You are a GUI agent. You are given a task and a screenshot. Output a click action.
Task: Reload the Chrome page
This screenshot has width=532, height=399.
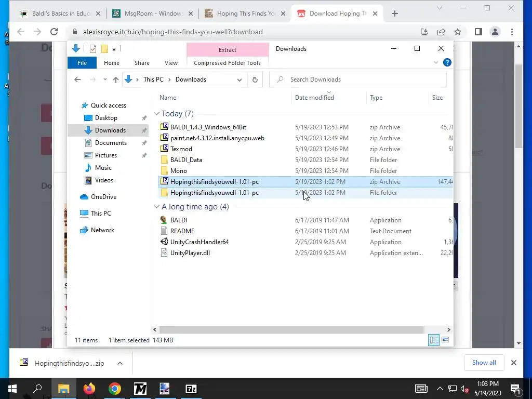click(x=54, y=32)
